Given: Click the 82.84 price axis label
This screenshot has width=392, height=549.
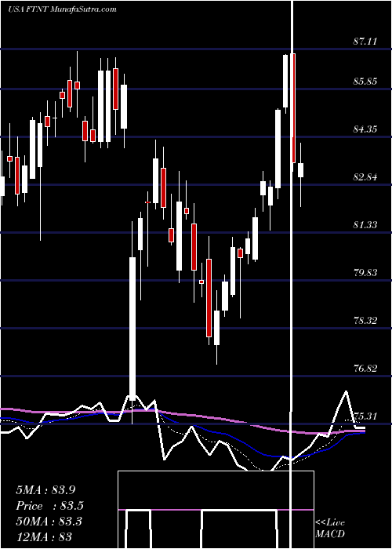Looking at the screenshot, I should [365, 176].
